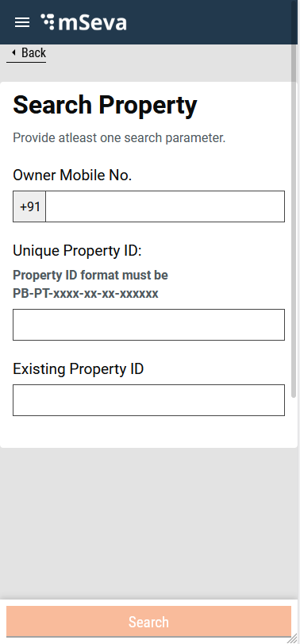The width and height of the screenshot is (300, 644).
Task: Click the orange Search button
Action: point(148,622)
